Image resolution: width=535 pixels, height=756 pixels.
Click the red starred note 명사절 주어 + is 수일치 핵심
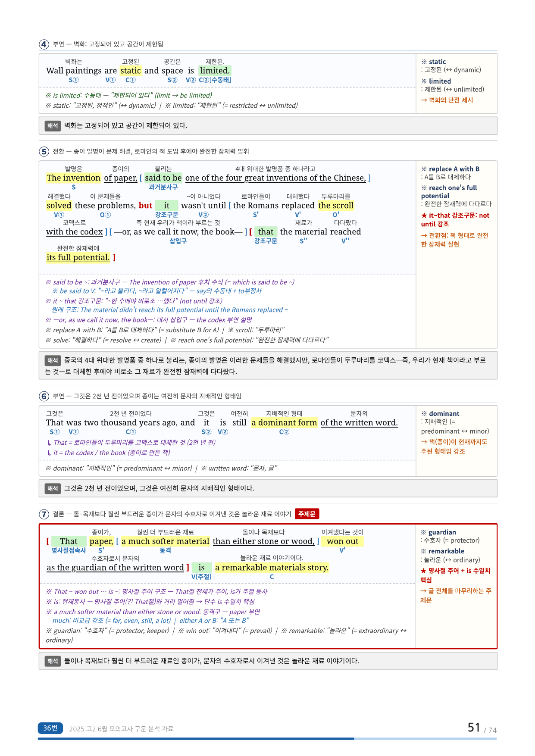coord(455,575)
